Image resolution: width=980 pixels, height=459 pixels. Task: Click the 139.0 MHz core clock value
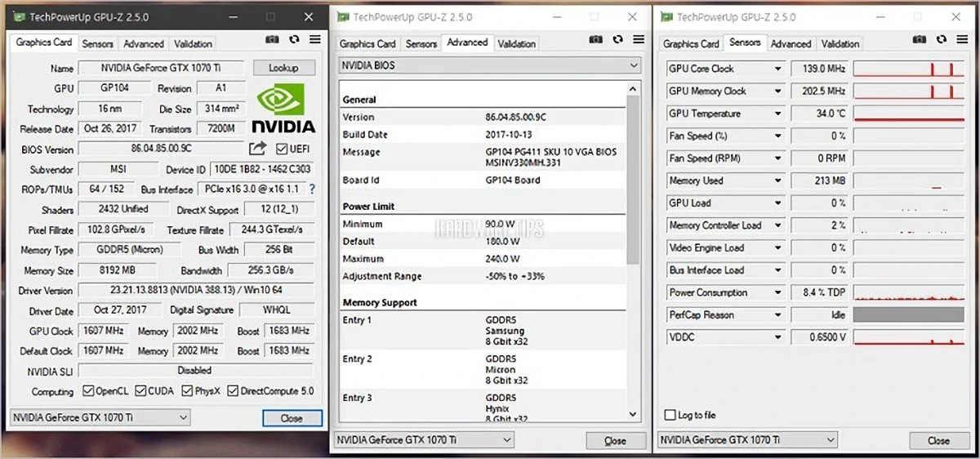(x=820, y=69)
